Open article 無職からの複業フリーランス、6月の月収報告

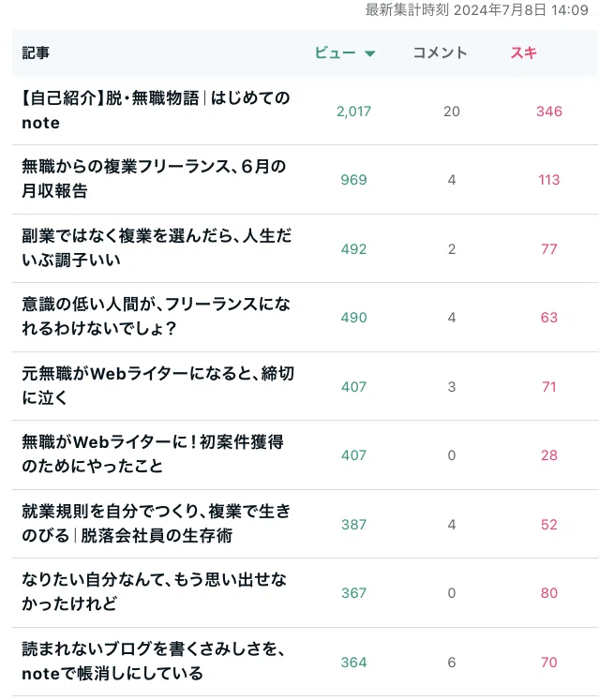coord(154,179)
